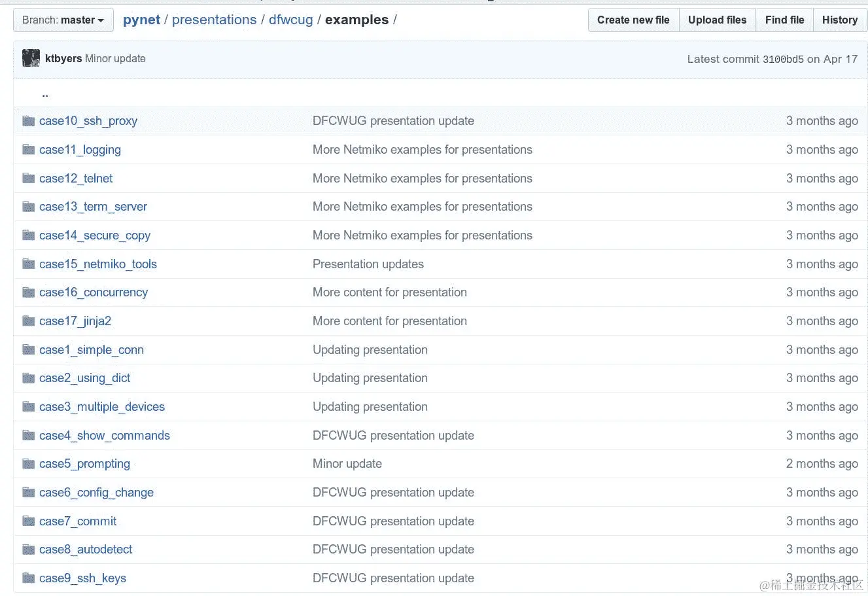Go to pynet repository root breadcrumb
This screenshot has height=596, width=868.
pos(141,20)
